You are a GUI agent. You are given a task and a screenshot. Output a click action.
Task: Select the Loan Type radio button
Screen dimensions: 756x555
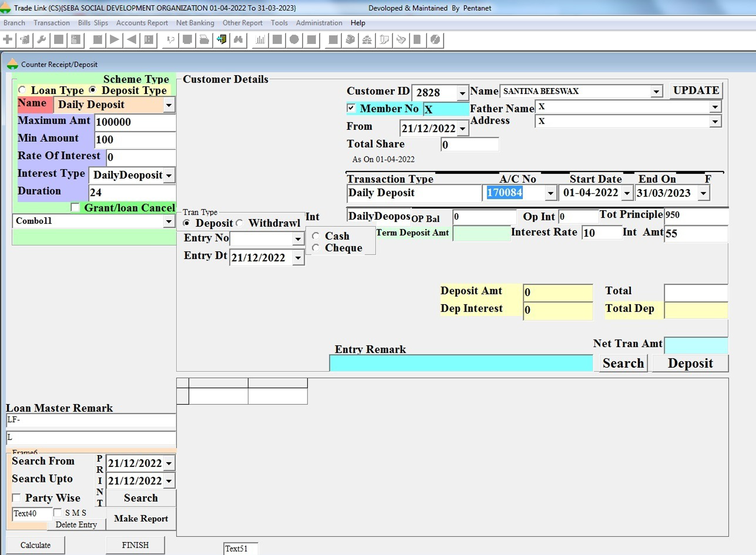coord(22,90)
